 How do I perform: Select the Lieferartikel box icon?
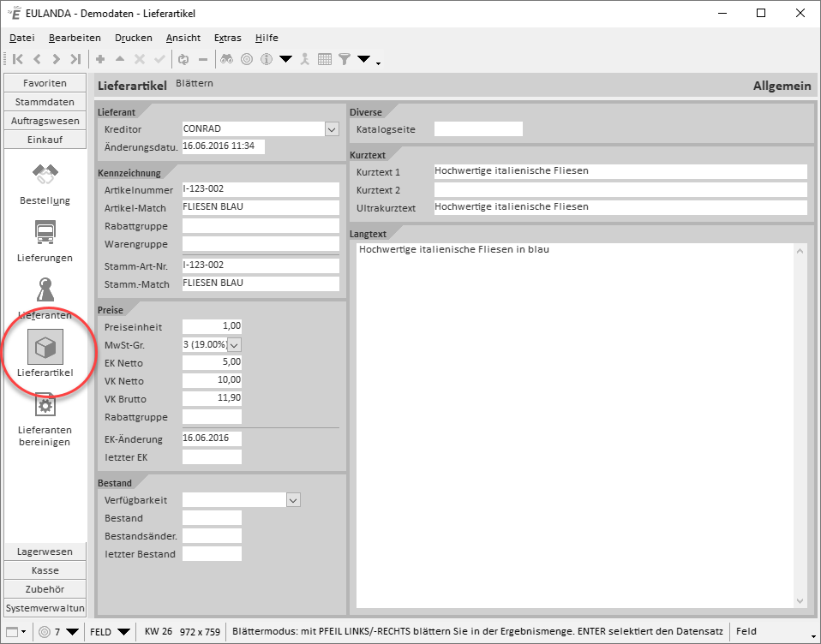[45, 347]
